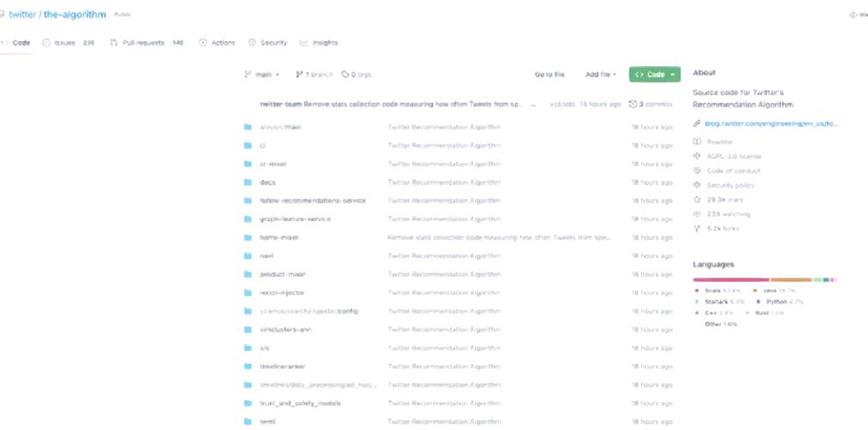Viewport: 868px width, 430px height.
Task: Open the trust_and_safety_models folder
Action: click(300, 402)
